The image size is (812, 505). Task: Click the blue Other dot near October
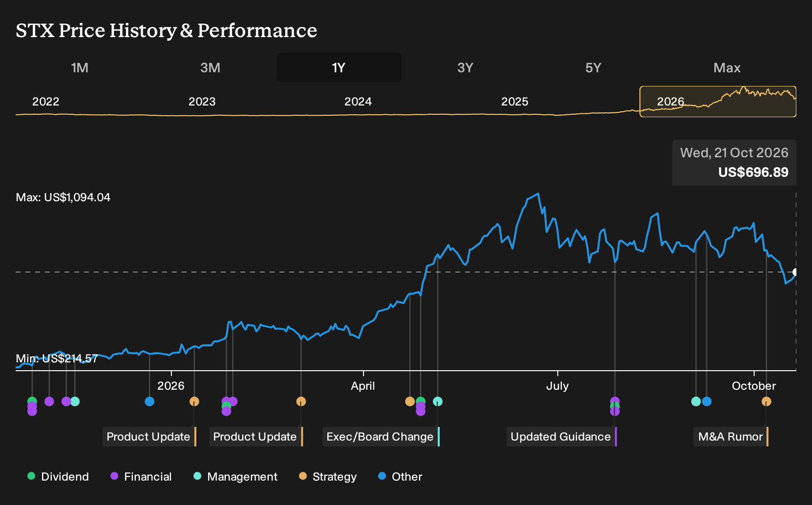point(706,401)
